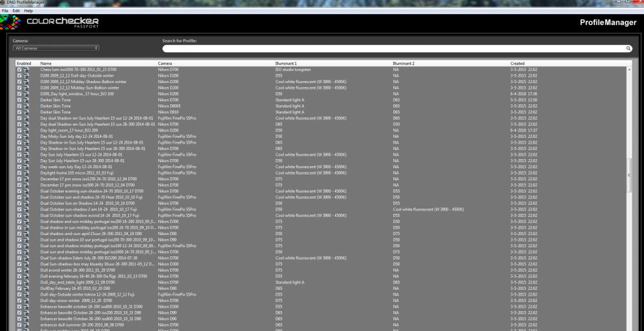Select 'Dual October sun and shadow 24-70 Haar' profile
This screenshot has height=331, width=644.
pos(91,197)
